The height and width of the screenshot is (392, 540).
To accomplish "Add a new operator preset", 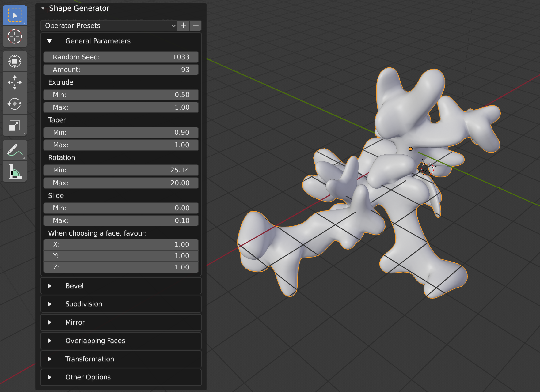I will 183,25.
